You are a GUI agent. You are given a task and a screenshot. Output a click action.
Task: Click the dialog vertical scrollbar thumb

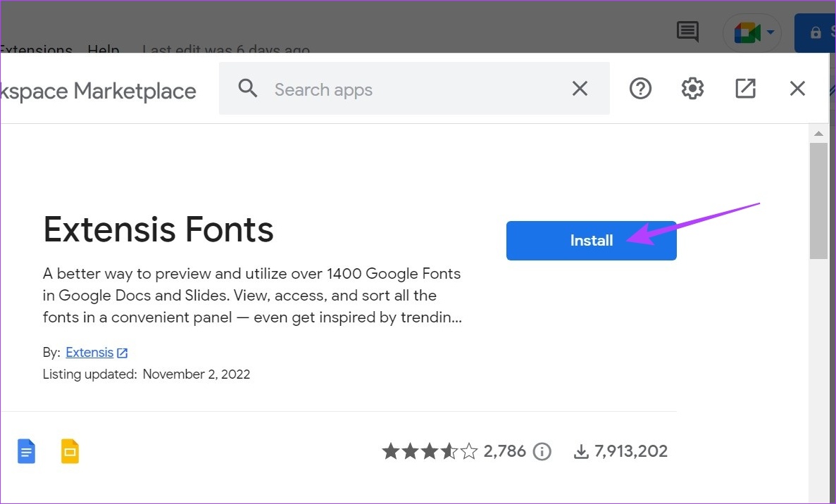tap(818, 201)
